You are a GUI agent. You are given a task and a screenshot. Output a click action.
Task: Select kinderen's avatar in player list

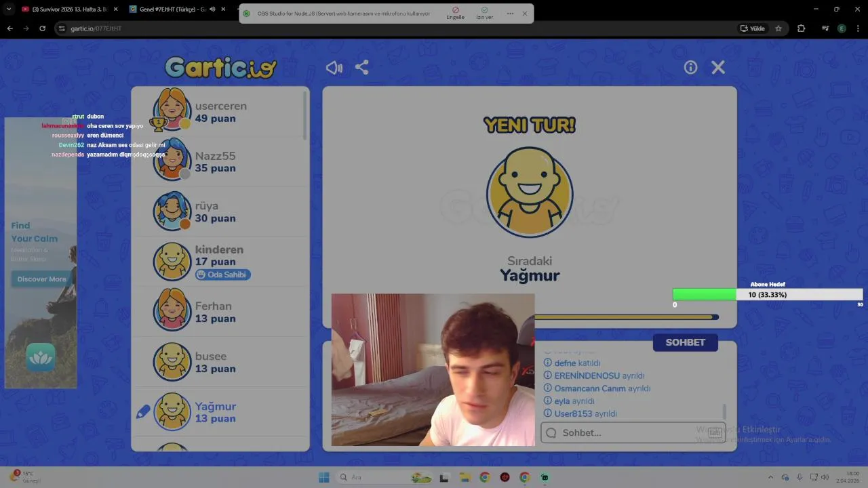(x=172, y=261)
